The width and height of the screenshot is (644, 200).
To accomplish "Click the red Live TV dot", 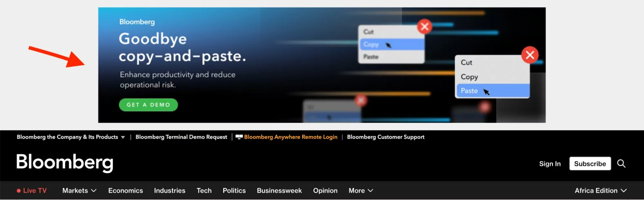I will pyautogui.click(x=19, y=191).
